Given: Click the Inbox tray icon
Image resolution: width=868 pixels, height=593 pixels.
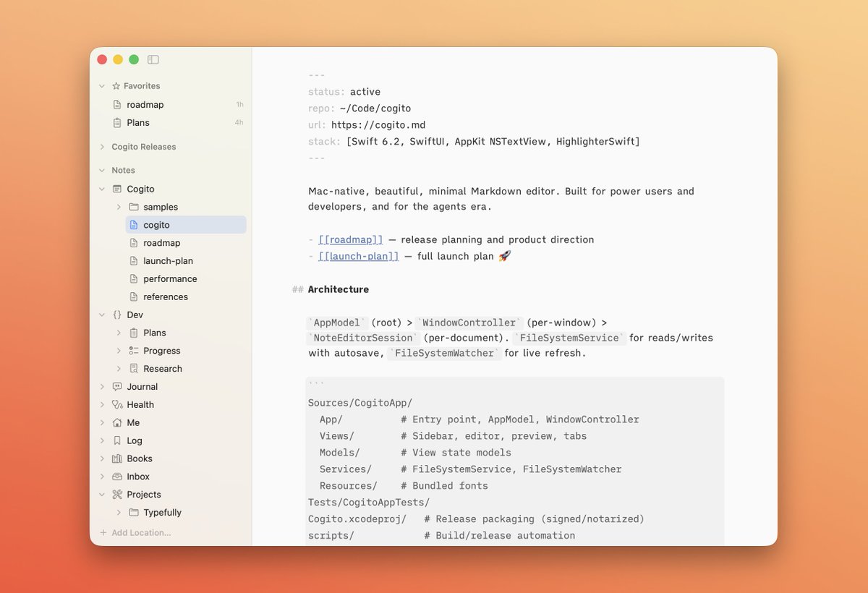Looking at the screenshot, I should click(117, 477).
